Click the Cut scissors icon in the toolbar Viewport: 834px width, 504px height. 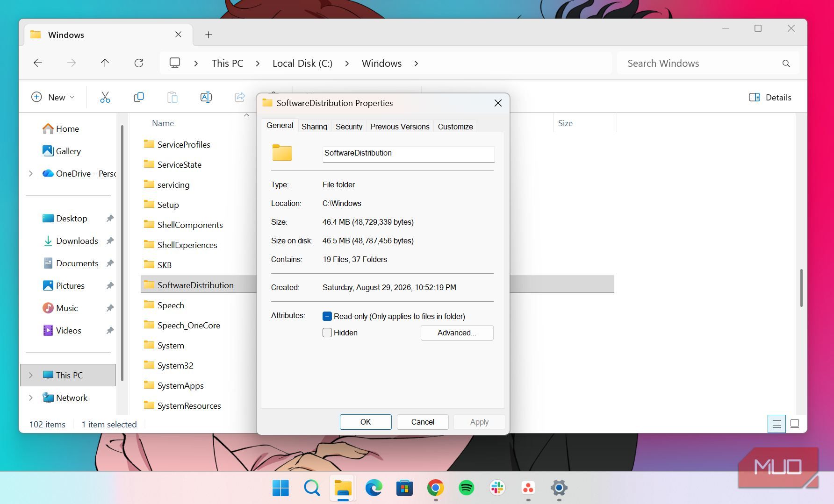pos(105,97)
